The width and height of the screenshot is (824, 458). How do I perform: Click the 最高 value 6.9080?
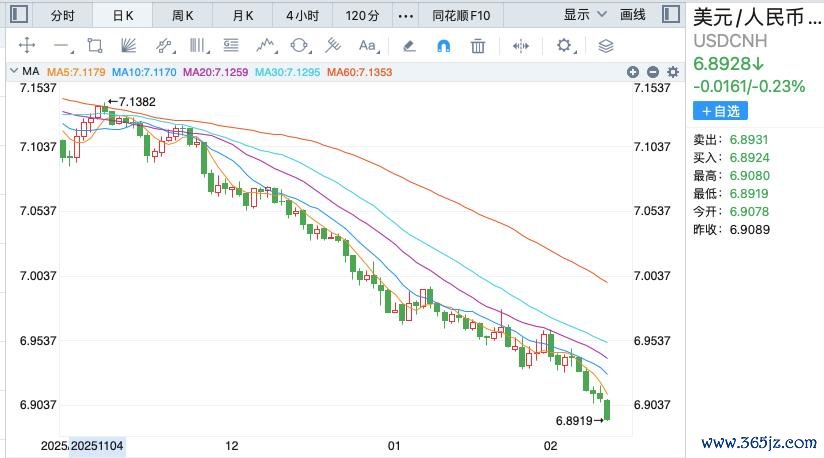coord(749,175)
